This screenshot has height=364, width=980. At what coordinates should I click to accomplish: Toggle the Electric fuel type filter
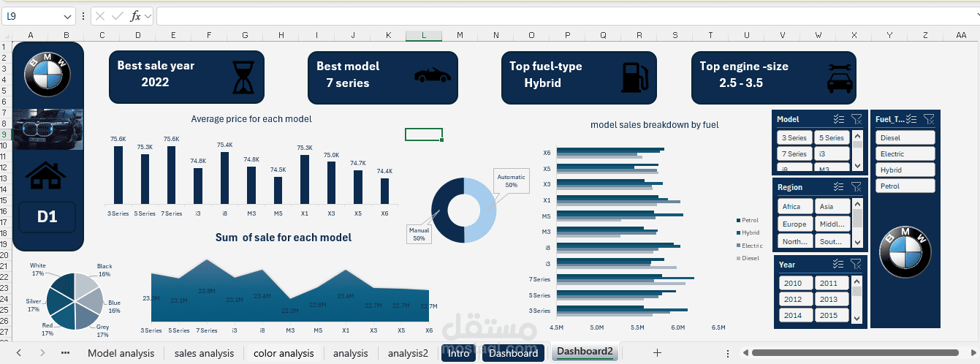point(905,154)
